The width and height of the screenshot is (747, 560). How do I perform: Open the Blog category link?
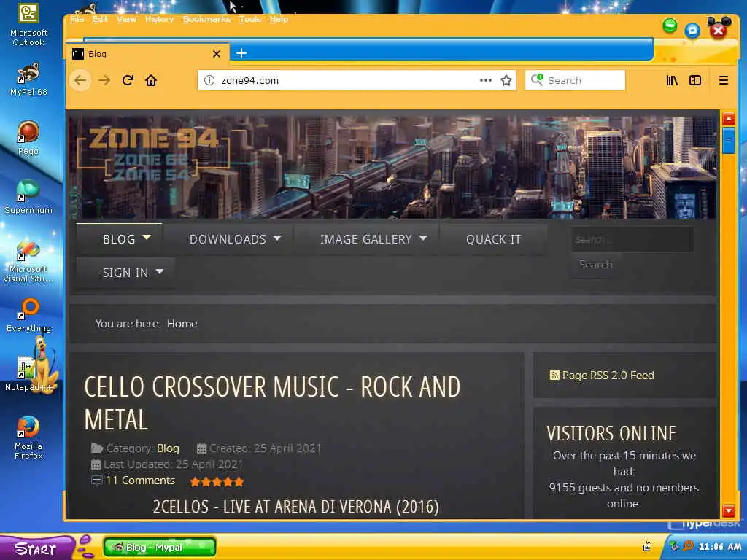tap(169, 448)
